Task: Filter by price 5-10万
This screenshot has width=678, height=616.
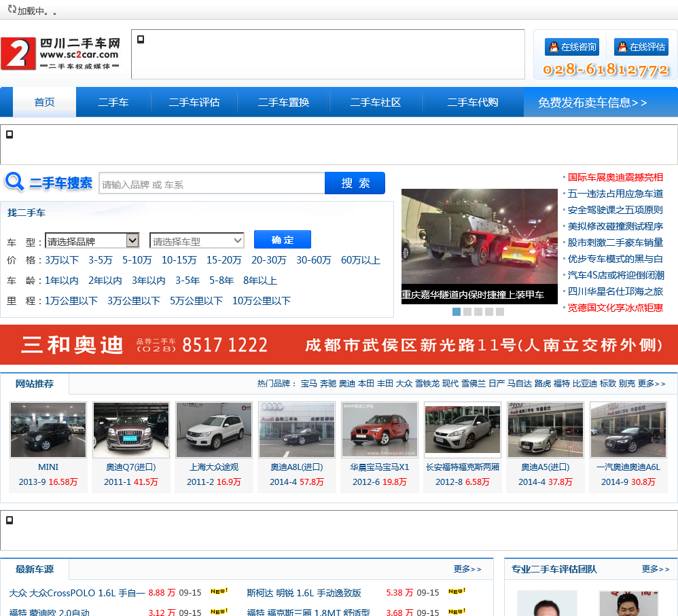Action: pos(137,260)
